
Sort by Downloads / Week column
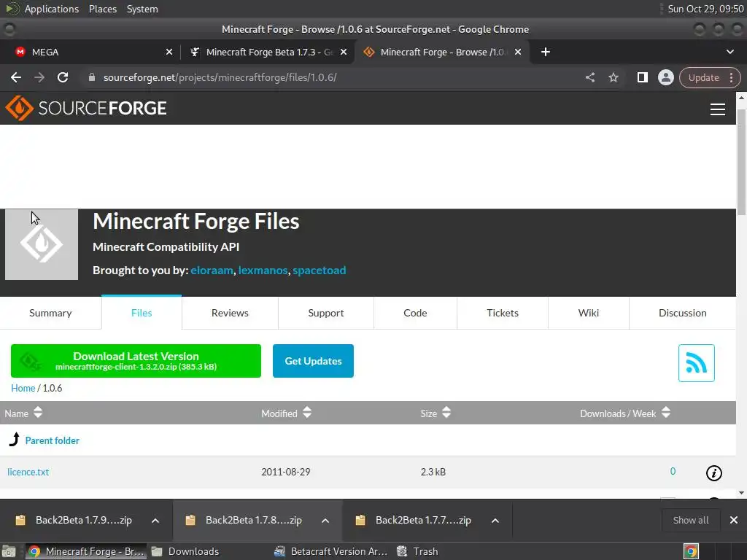point(625,413)
